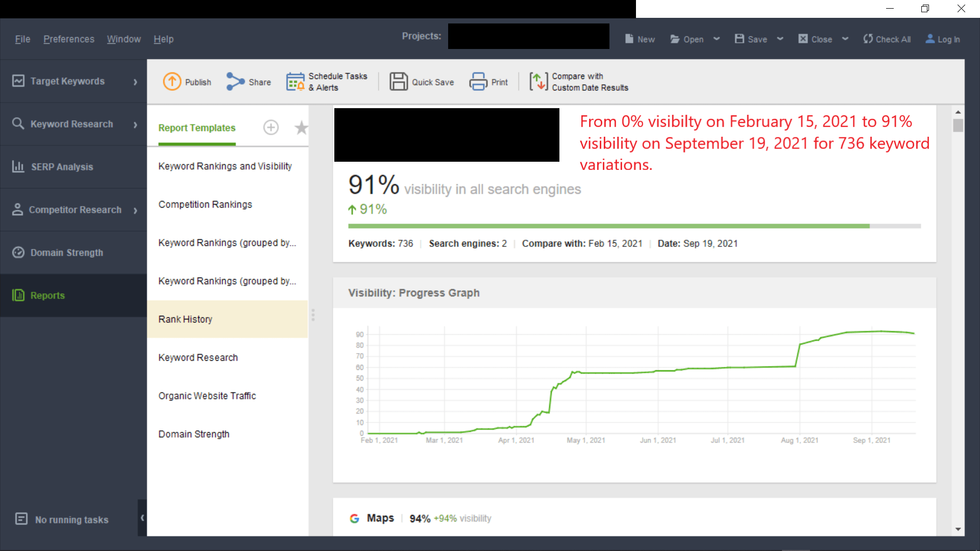Click the Share icon
980x551 pixels.
coord(235,82)
